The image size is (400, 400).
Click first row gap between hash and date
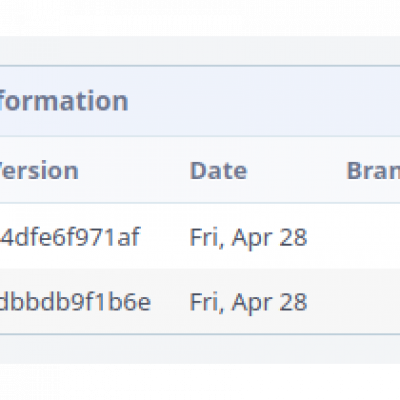click(165, 237)
